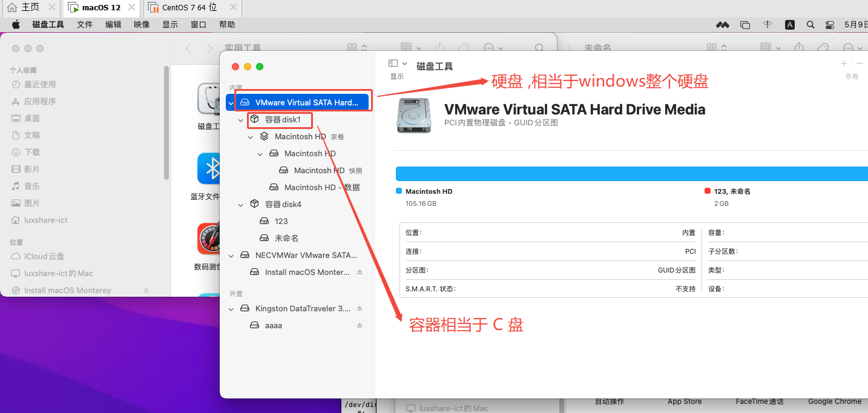The width and height of the screenshot is (868, 413).
Task: Open the 显示 view dropdown arrow in Disk Utility
Action: click(404, 64)
